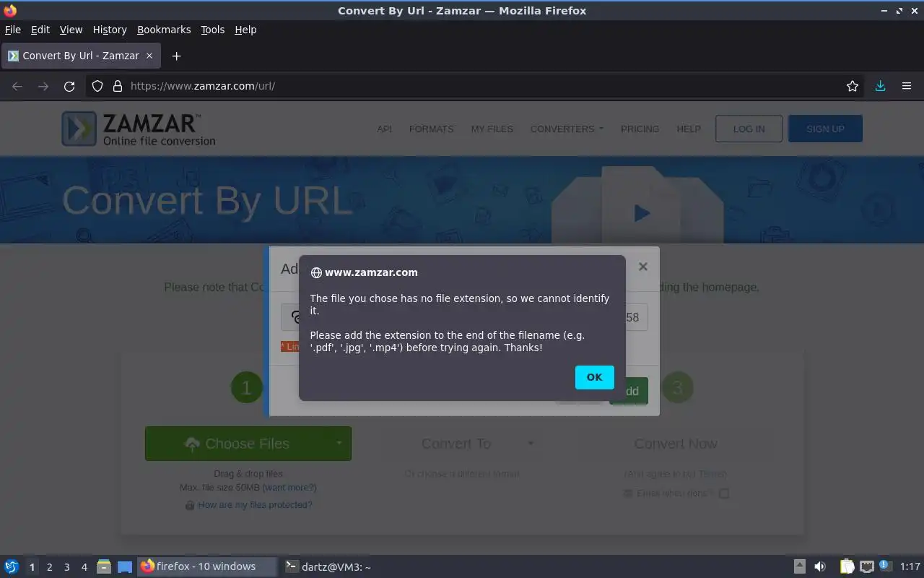The width and height of the screenshot is (924, 578).
Task: Open 'How are my files protected?' link
Action: (255, 505)
